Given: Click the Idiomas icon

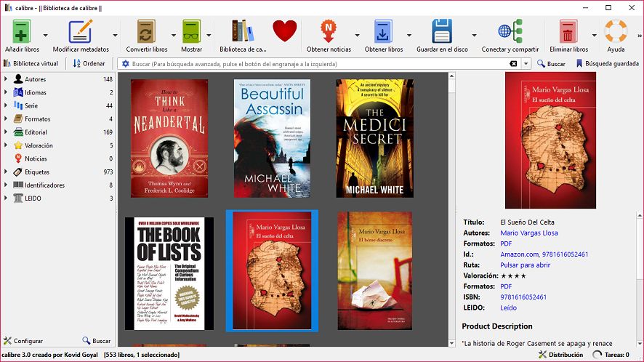Looking at the screenshot, I should coord(18,92).
